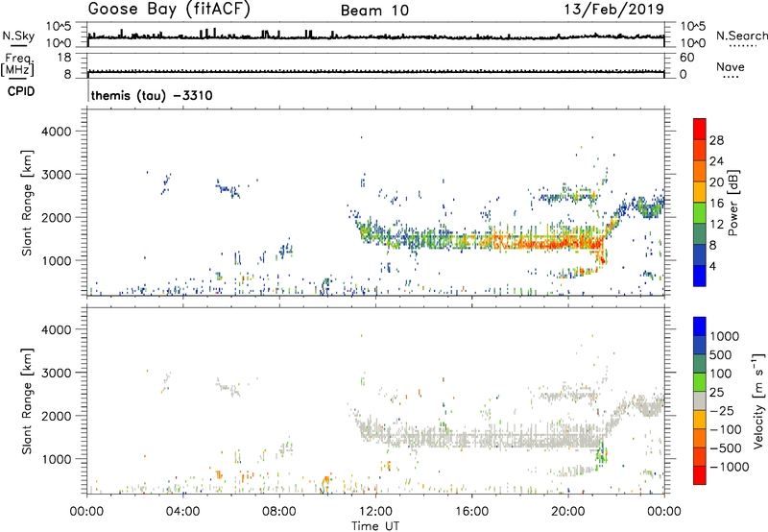Image resolution: width=768 pixels, height=532 pixels.
Task: Click the "Power [dB]" color bar title
Action: coord(732,203)
